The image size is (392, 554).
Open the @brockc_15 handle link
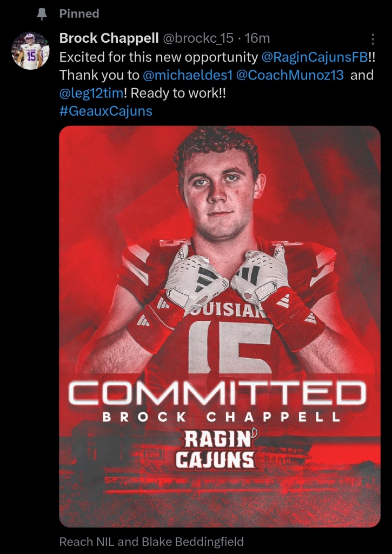198,38
